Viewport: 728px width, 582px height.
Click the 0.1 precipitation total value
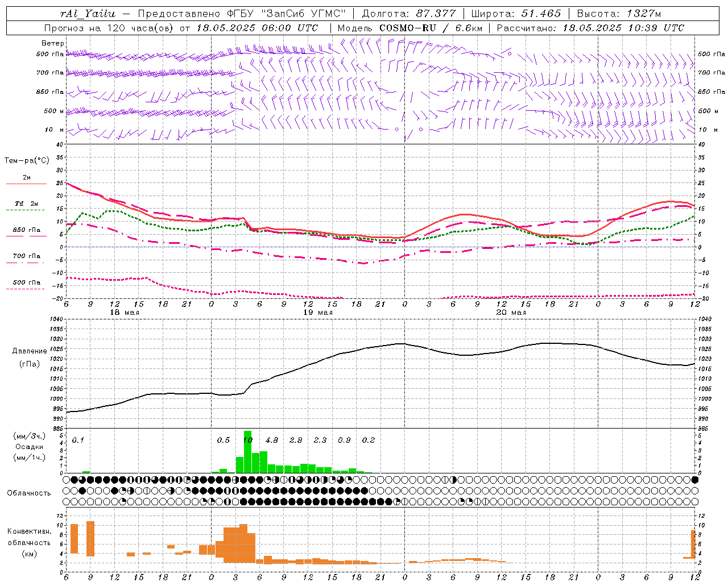pyautogui.click(x=78, y=440)
